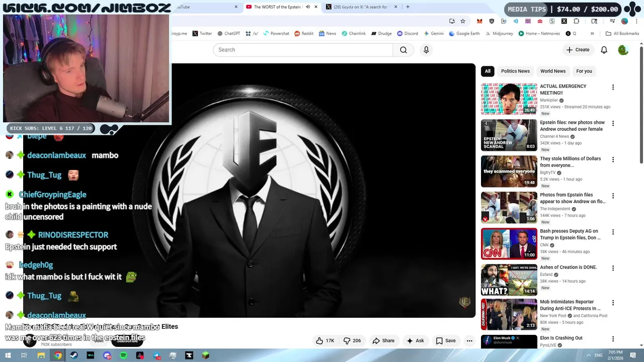Select the For you filter chip
Screen dimensions: 644x362
(x=584, y=71)
